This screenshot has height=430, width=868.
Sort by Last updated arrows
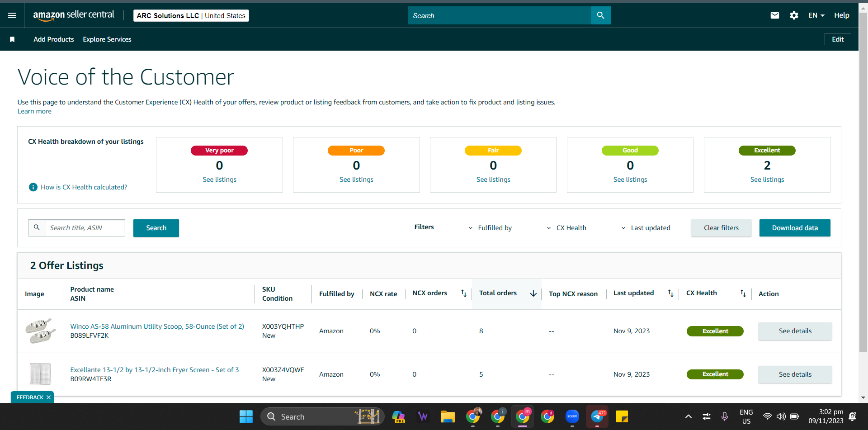(670, 293)
